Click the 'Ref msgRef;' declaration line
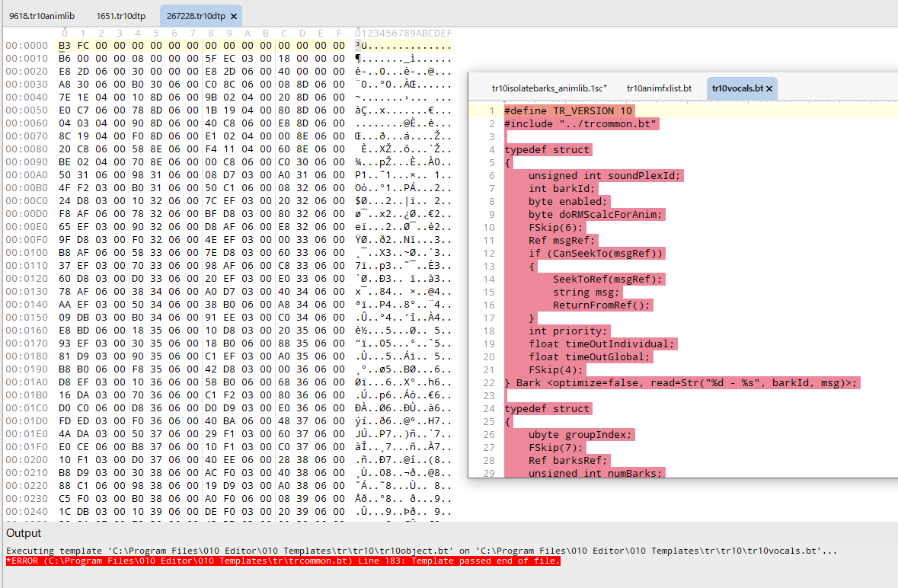 [561, 240]
